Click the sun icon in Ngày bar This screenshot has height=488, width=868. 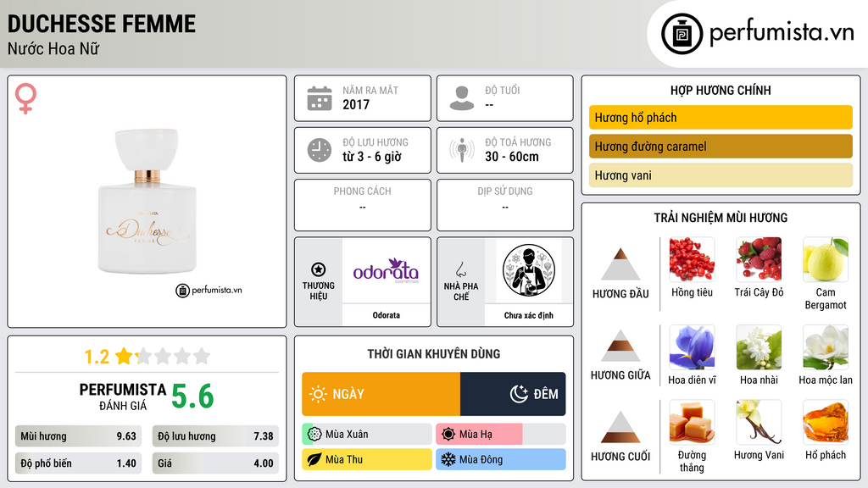click(x=319, y=394)
